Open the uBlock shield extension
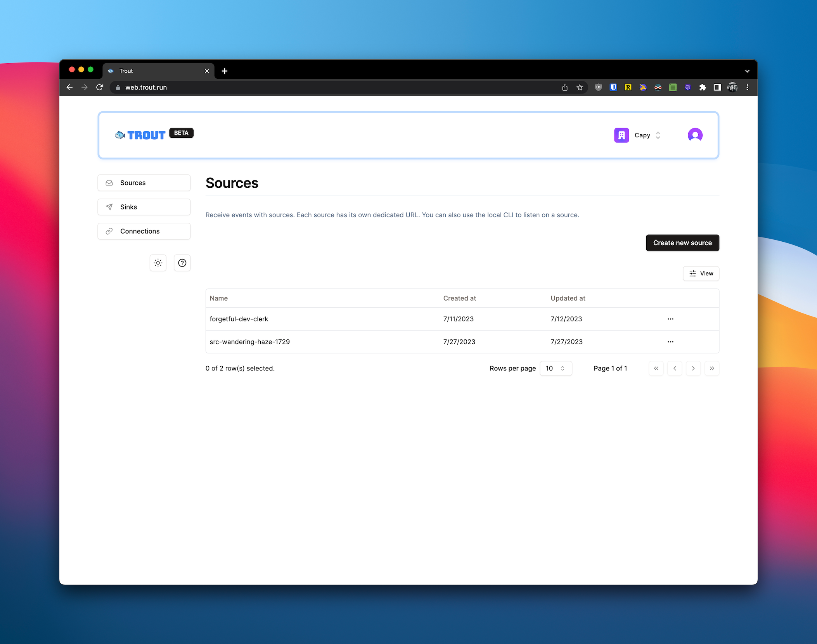This screenshot has width=817, height=644. [598, 87]
